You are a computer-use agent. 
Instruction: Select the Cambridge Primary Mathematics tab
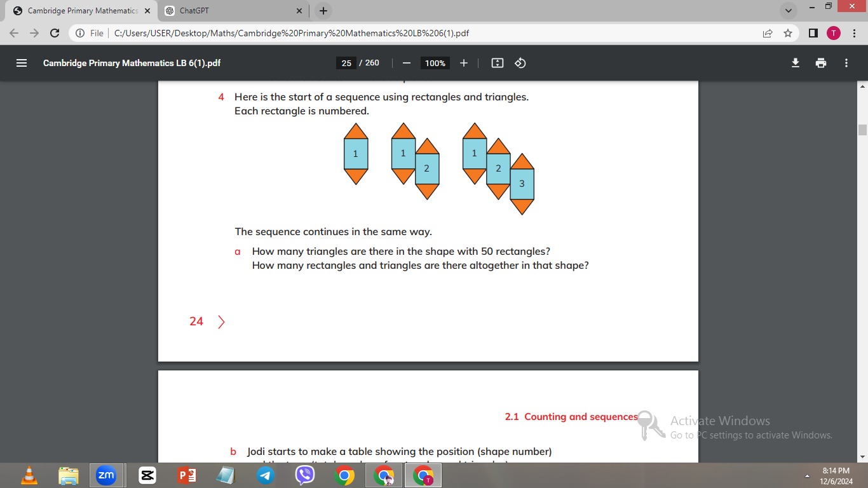click(x=81, y=11)
